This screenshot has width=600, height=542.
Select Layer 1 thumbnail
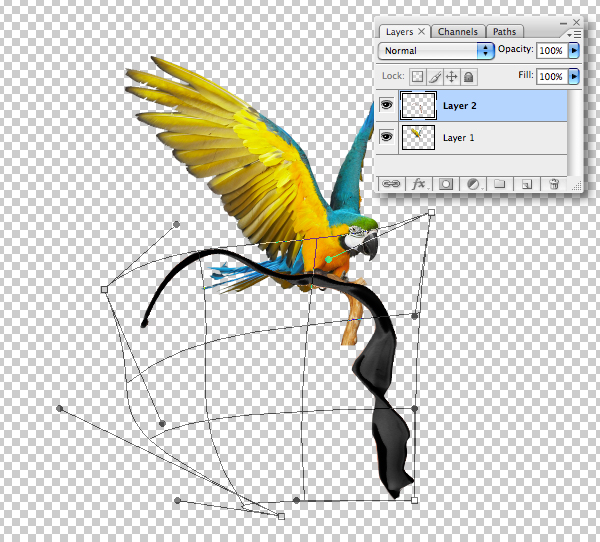pyautogui.click(x=418, y=137)
